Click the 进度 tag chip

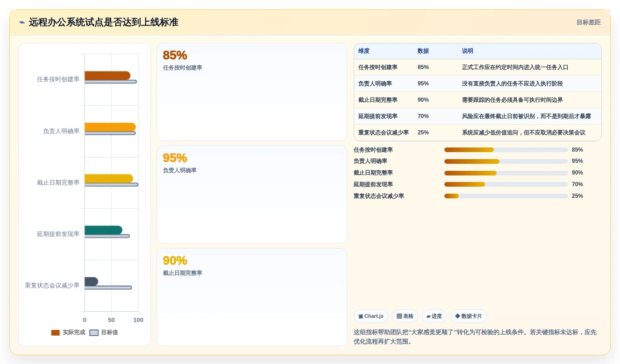click(x=434, y=316)
